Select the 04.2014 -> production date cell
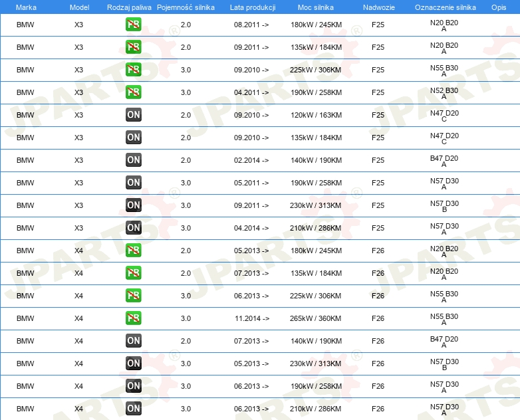Viewport: 520px width, 420px height. [x=251, y=228]
